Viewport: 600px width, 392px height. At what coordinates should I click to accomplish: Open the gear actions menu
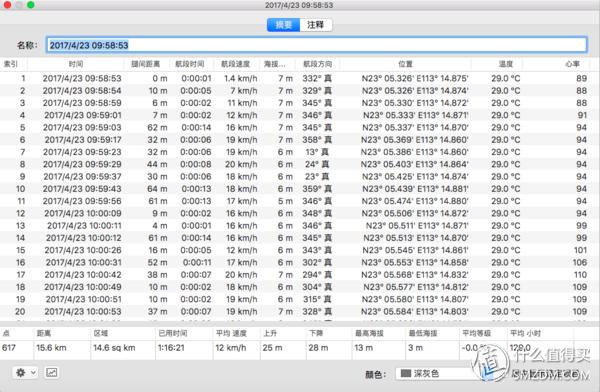25,372
